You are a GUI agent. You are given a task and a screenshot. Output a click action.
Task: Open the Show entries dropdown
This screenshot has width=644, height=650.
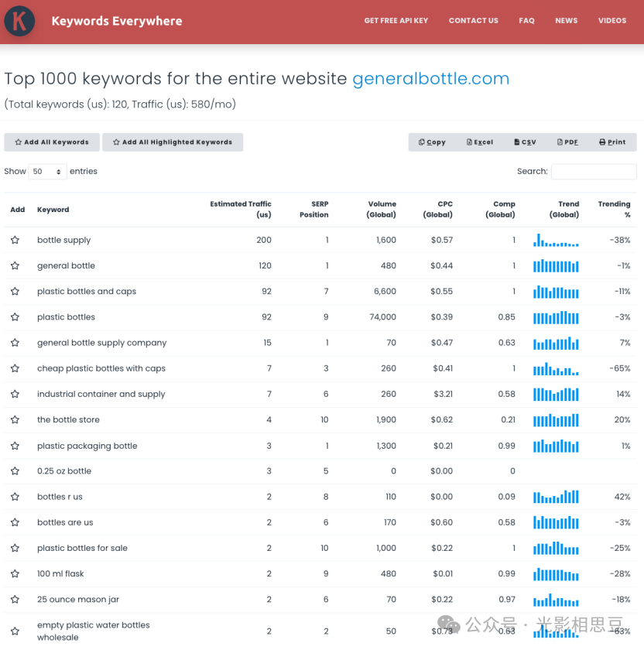pyautogui.click(x=47, y=172)
